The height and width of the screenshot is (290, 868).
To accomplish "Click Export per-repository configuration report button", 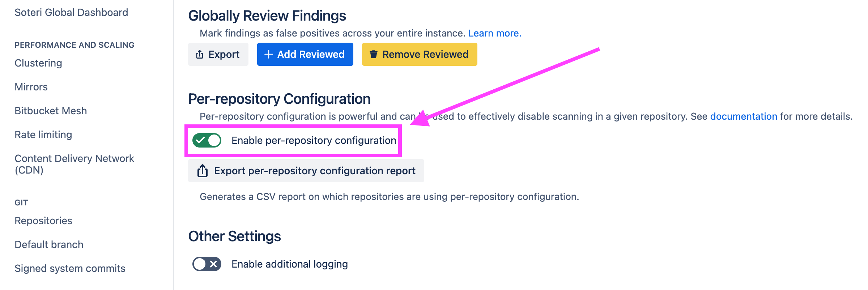I will [306, 171].
